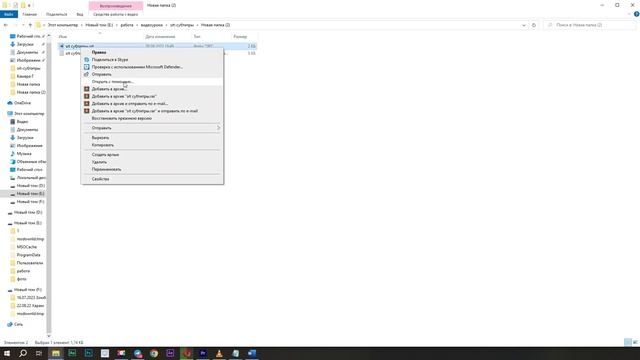Switch to the Главная ribbon tab
Screen dimensions: 640x360
[29, 14]
